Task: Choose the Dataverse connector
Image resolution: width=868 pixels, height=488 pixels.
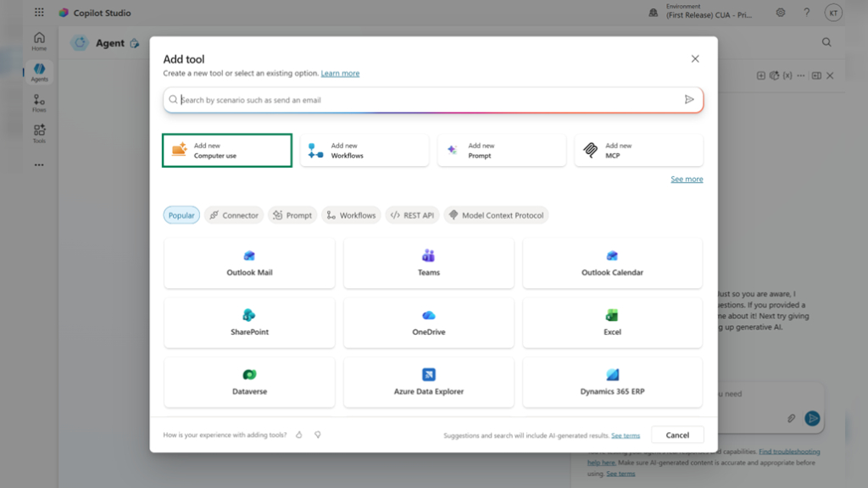Action: coord(250,382)
